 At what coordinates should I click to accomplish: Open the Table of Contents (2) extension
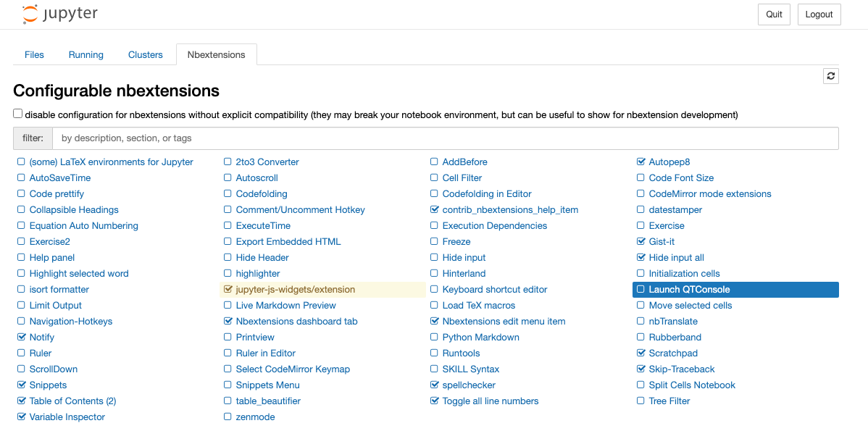[x=72, y=401]
